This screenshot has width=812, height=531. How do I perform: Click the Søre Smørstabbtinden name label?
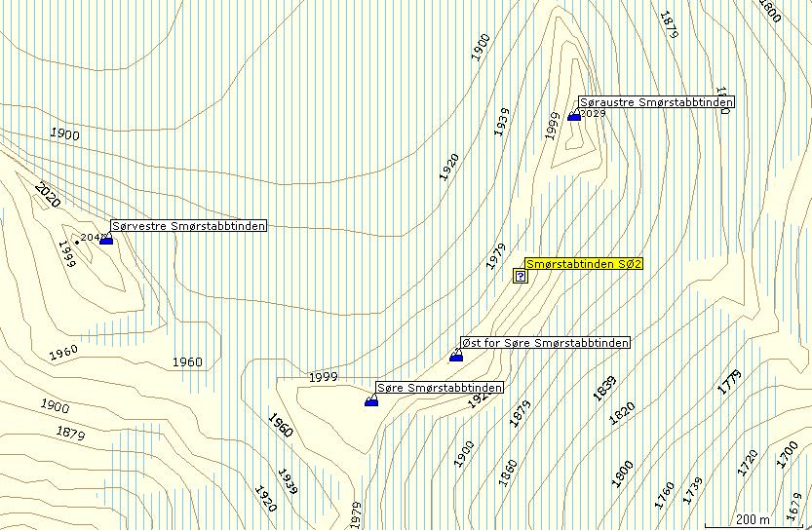pos(440,388)
